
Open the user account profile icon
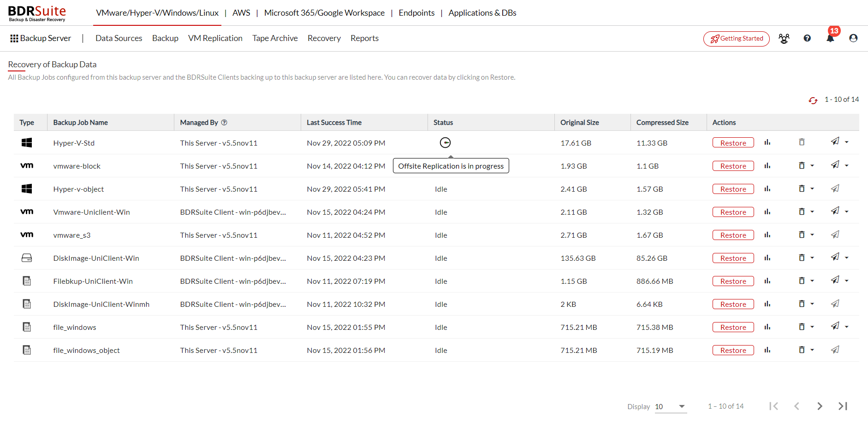click(853, 38)
